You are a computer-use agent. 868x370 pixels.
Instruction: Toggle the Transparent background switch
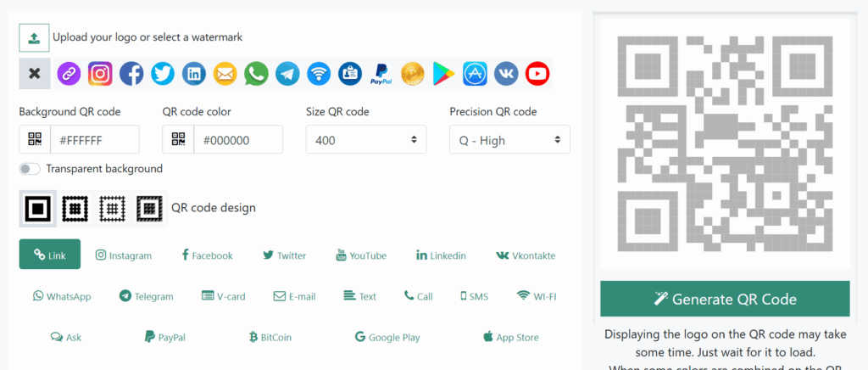tap(30, 169)
